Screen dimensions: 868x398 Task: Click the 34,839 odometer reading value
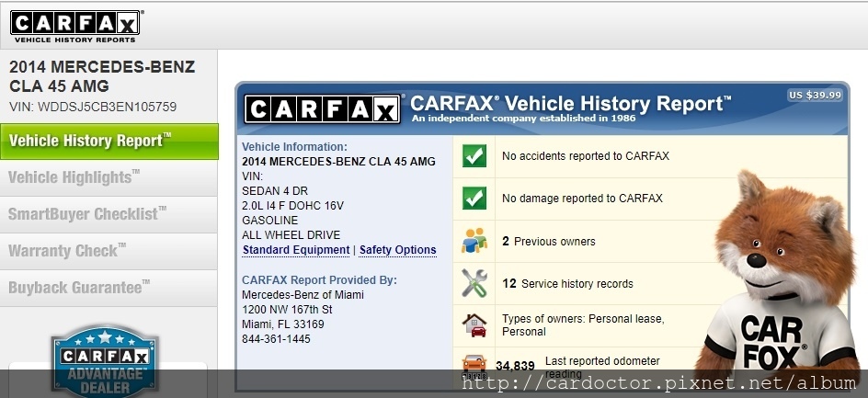(515, 367)
